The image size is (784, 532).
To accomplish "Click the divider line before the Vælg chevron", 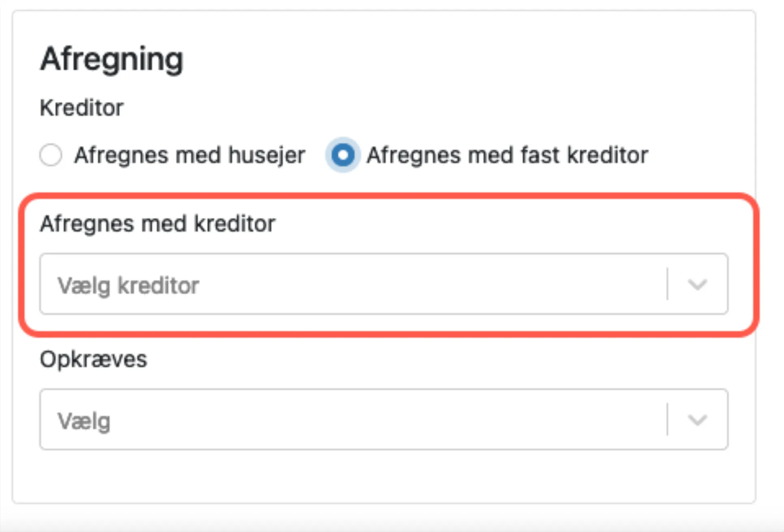I will pos(667,420).
